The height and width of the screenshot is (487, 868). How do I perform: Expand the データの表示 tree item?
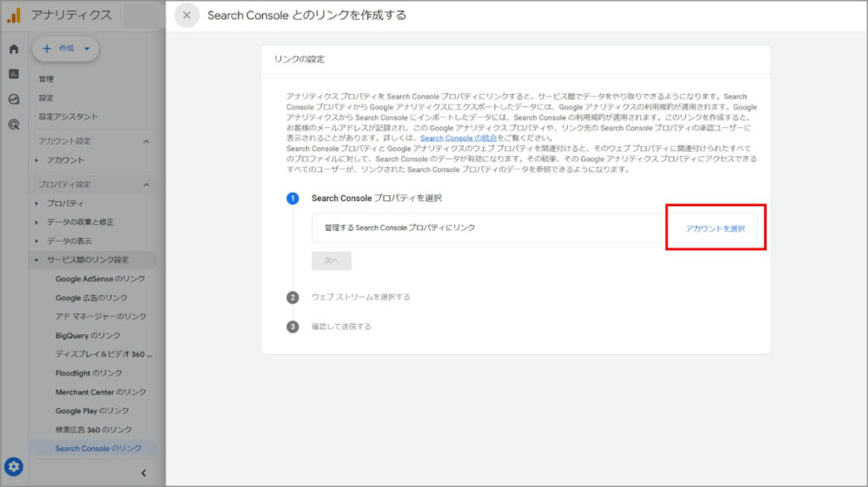(x=36, y=241)
